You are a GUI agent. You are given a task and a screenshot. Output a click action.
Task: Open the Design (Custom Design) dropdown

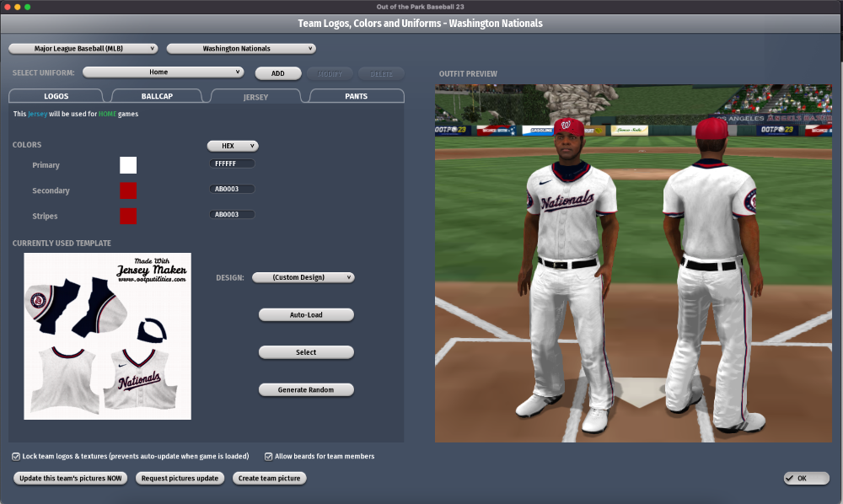tap(303, 277)
